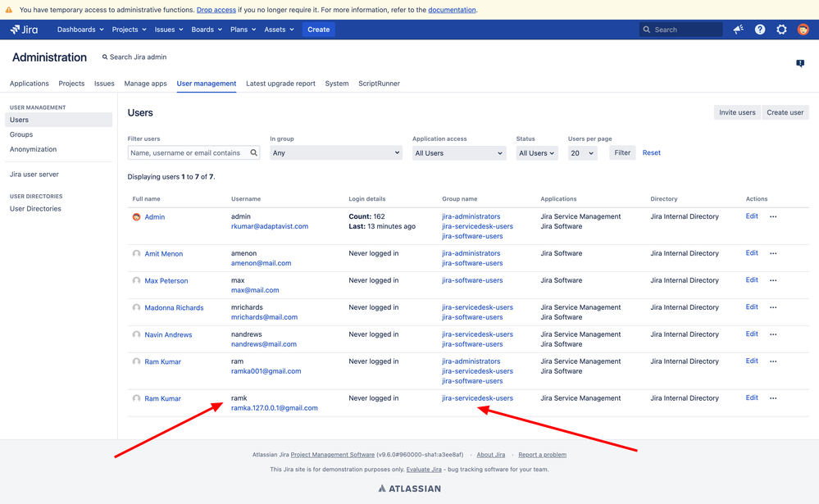Switch to the ScriptRunner tab
This screenshot has width=819, height=504.
coord(380,84)
